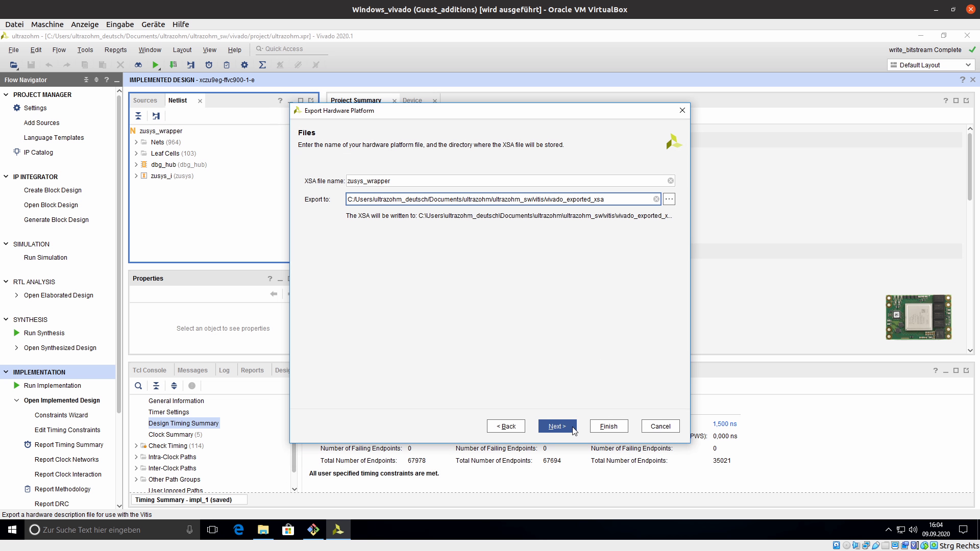
Task: Switch to the Sources tab
Action: [x=145, y=101]
